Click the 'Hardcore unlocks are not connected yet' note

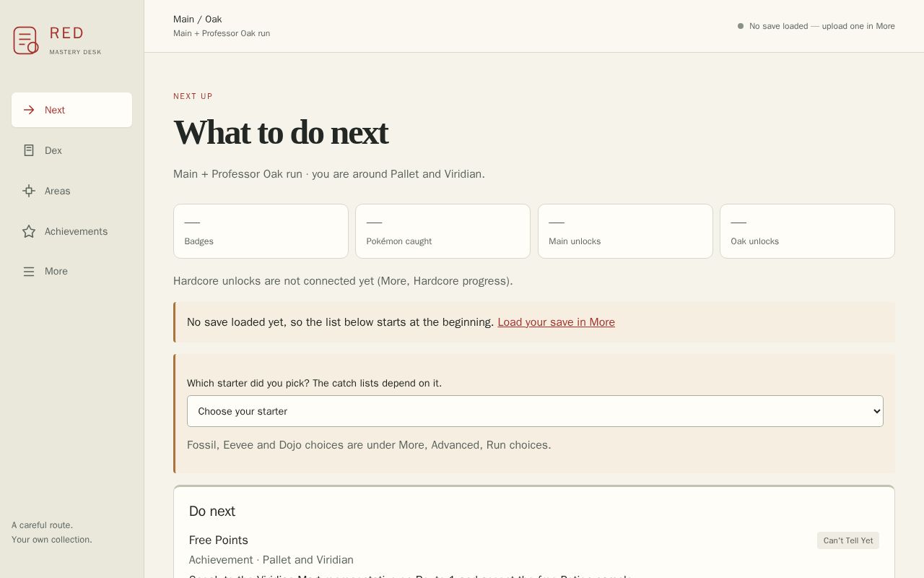point(343,281)
